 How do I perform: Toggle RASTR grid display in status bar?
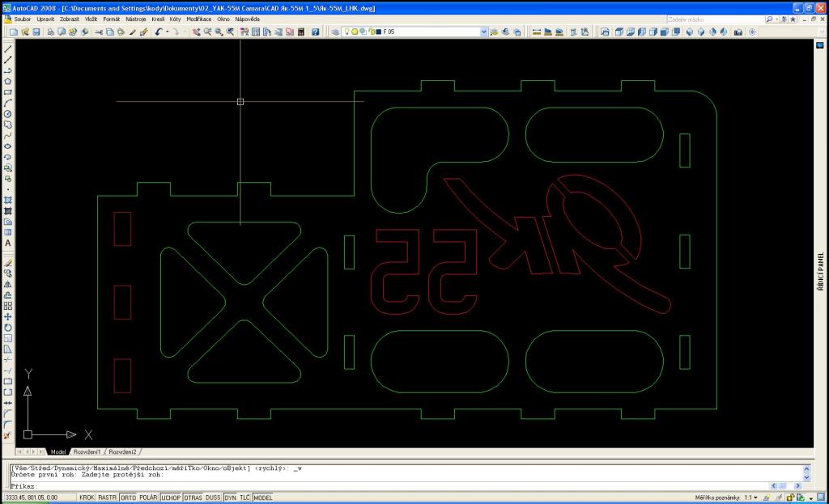pyautogui.click(x=108, y=498)
